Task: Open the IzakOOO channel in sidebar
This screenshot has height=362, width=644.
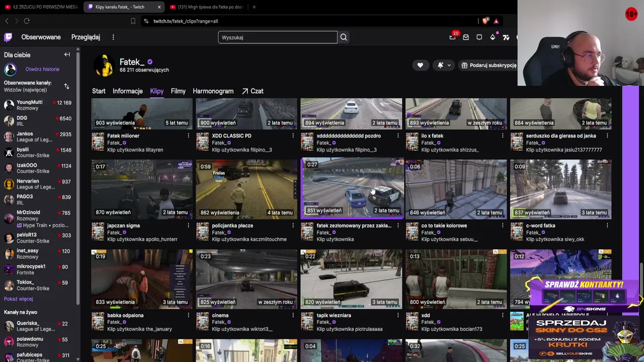Action: coord(38,168)
